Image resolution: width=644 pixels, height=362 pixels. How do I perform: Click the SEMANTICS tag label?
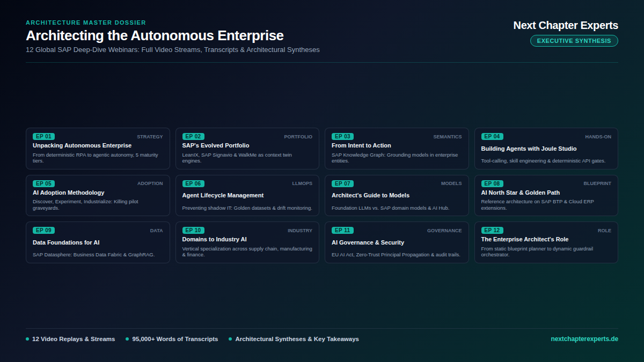click(x=448, y=137)
